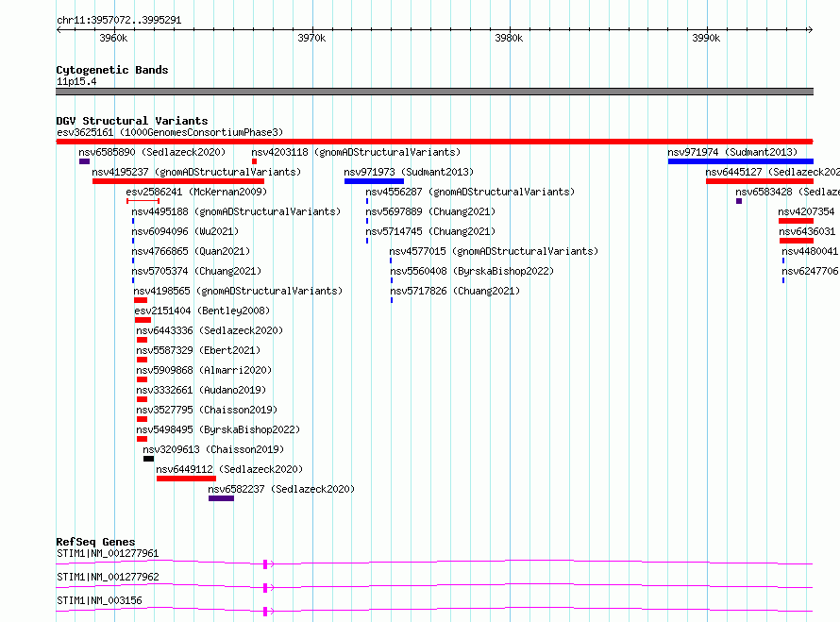Image resolution: width=840 pixels, height=622 pixels.
Task: Click the purple nsv6585890 variant bar
Action: 84,161
